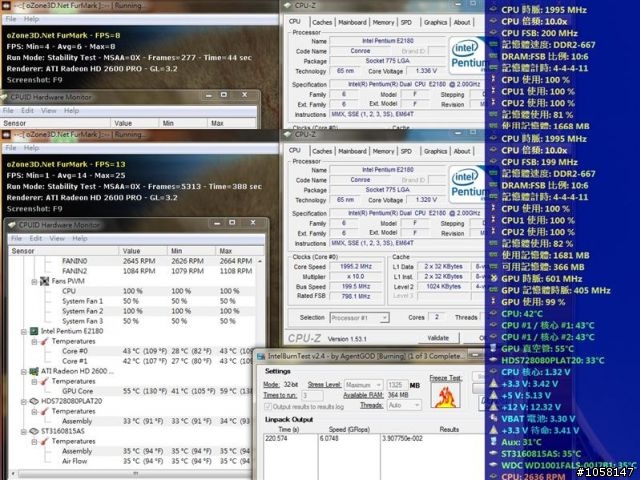Screen dimensions: 640x480
Task: Select the FANIN2 sensor row
Action: coord(133,271)
